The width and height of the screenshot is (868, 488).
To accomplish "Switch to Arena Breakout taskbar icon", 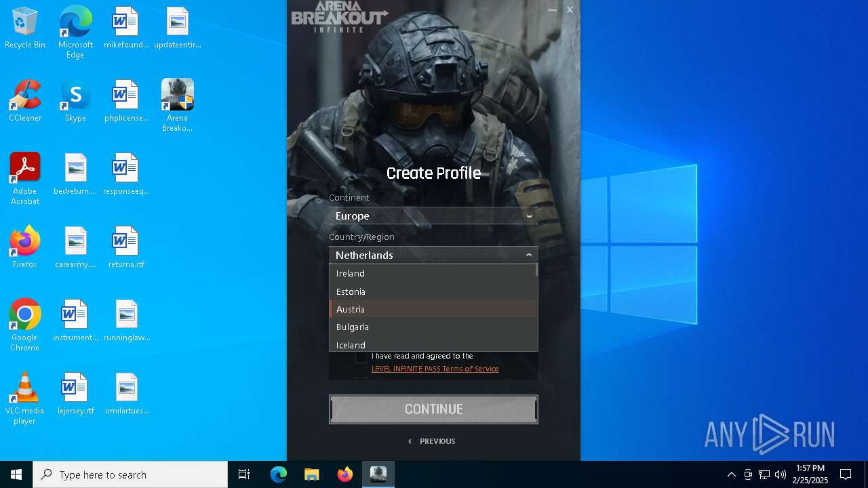I will click(x=378, y=474).
